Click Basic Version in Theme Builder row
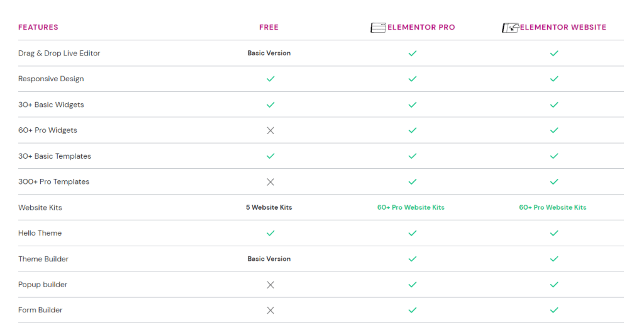Screen dimensions: 644x325 (x=269, y=259)
